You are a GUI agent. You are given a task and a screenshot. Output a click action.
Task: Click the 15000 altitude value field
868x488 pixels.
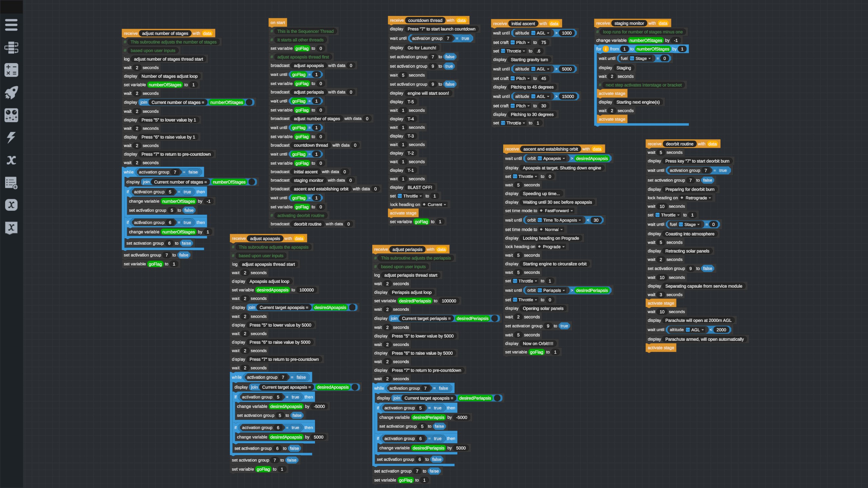pos(568,97)
